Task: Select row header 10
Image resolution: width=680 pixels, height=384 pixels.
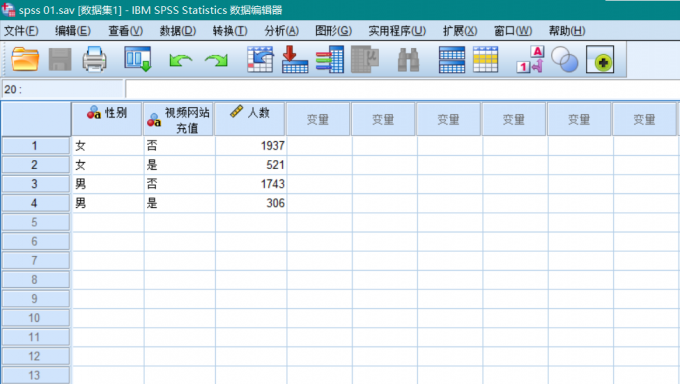Action: pyautogui.click(x=36, y=318)
